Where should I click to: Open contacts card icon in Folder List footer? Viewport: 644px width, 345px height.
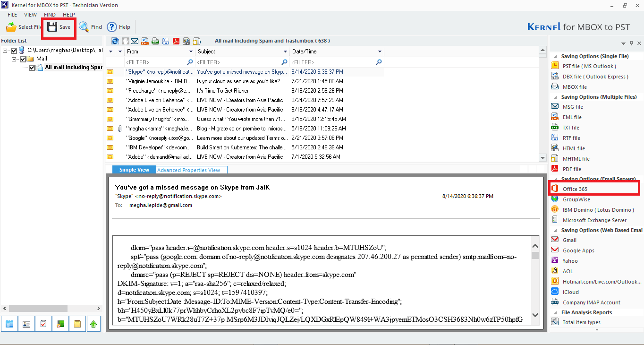(x=26, y=324)
